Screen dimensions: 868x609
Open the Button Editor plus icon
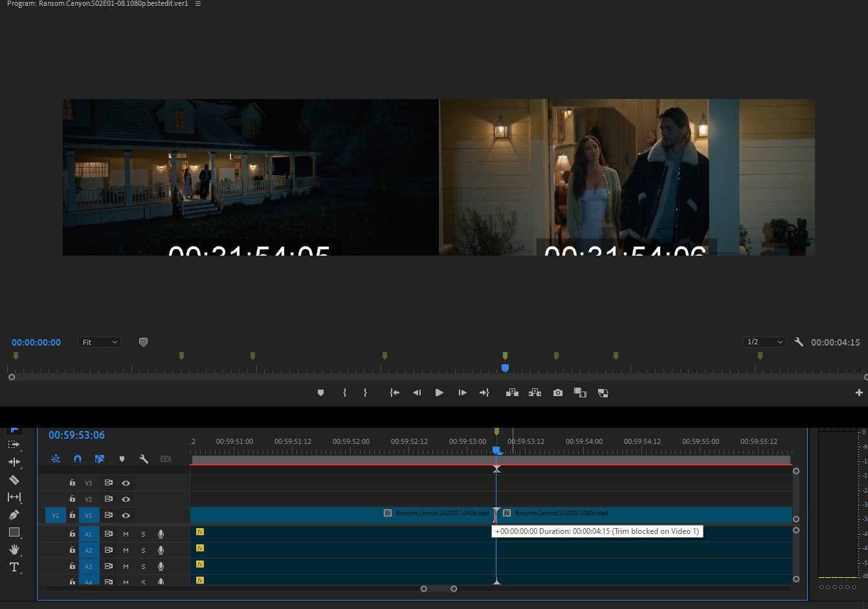tap(859, 393)
